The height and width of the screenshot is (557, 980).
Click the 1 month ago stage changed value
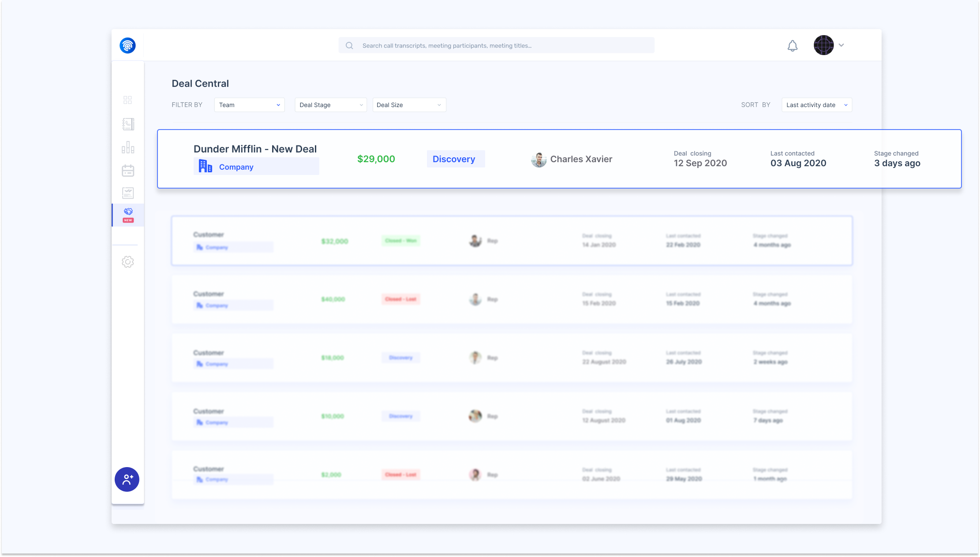pyautogui.click(x=770, y=479)
